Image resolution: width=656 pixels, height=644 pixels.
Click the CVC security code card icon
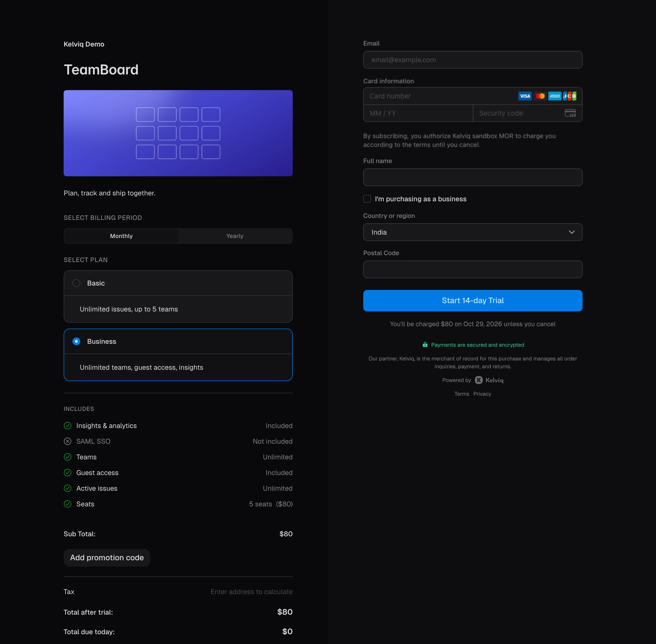click(x=570, y=113)
